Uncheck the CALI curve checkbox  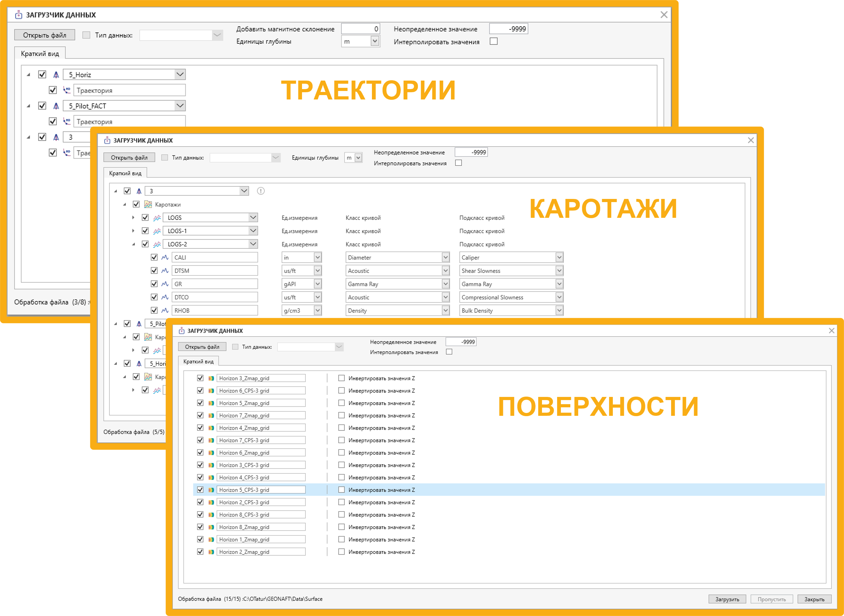pos(154,257)
